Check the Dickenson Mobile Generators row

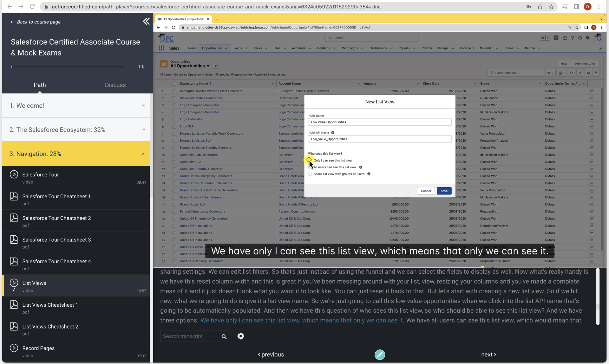point(174,98)
